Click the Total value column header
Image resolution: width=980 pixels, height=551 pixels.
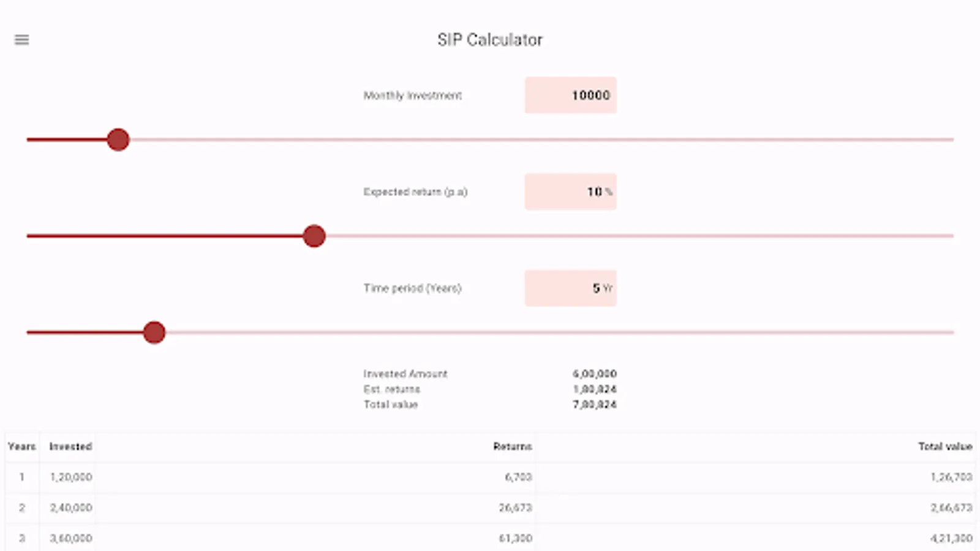944,446
